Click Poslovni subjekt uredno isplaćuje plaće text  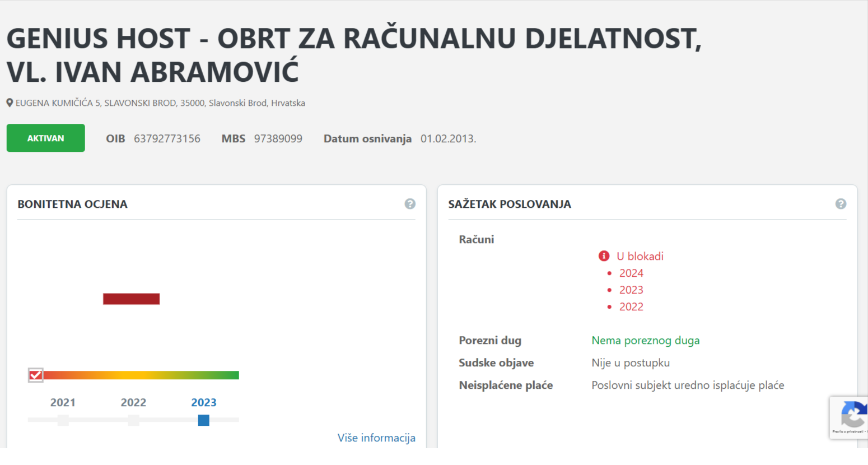[x=688, y=385]
